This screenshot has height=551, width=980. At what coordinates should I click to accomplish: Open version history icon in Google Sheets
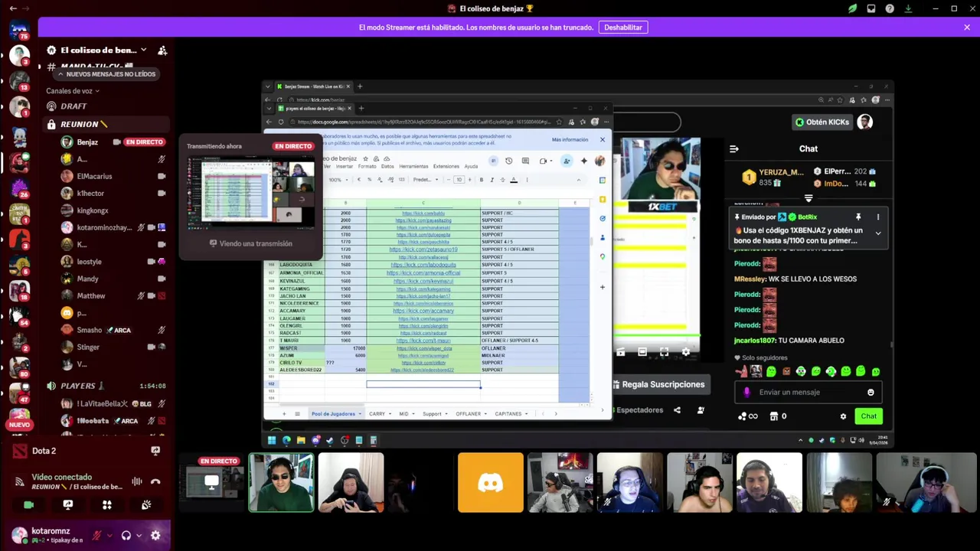click(x=508, y=161)
